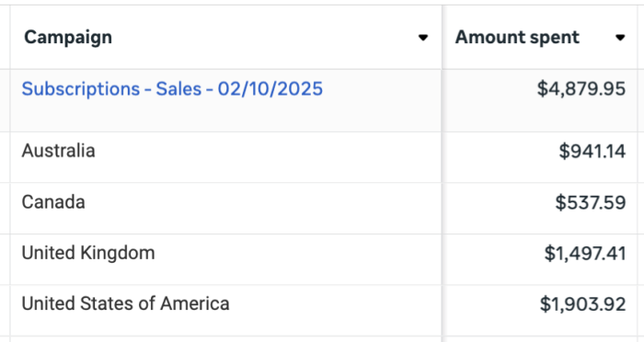
Task: Open the Amount spent column dropdown arrow
Action: [620, 38]
